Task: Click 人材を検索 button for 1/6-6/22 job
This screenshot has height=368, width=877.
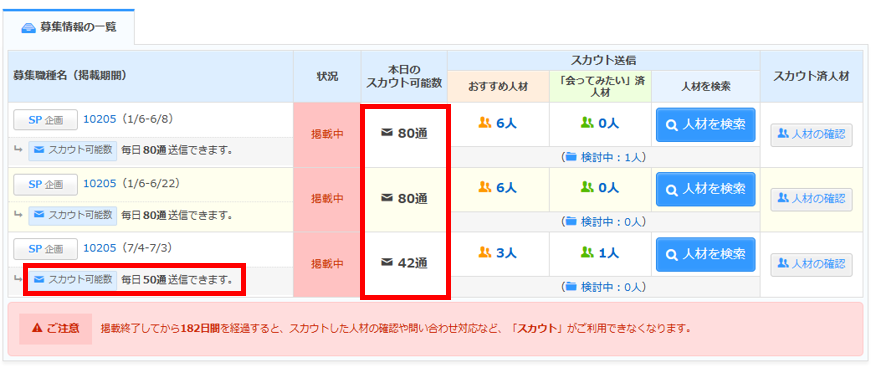Action: tap(706, 190)
